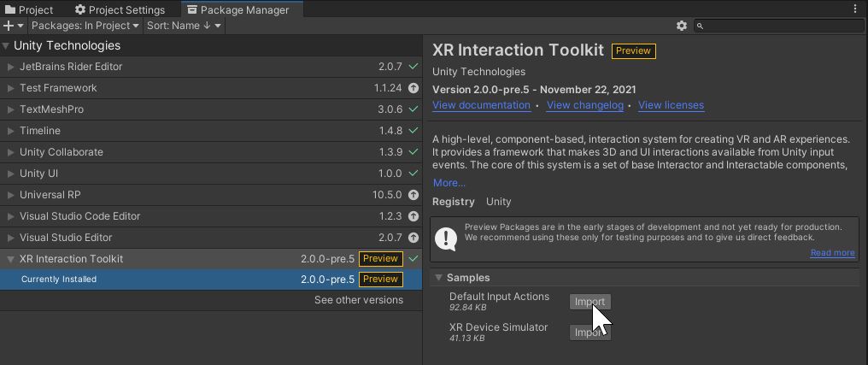
Task: Click update arrow for Visual Studio Code Editor
Action: [x=413, y=216]
